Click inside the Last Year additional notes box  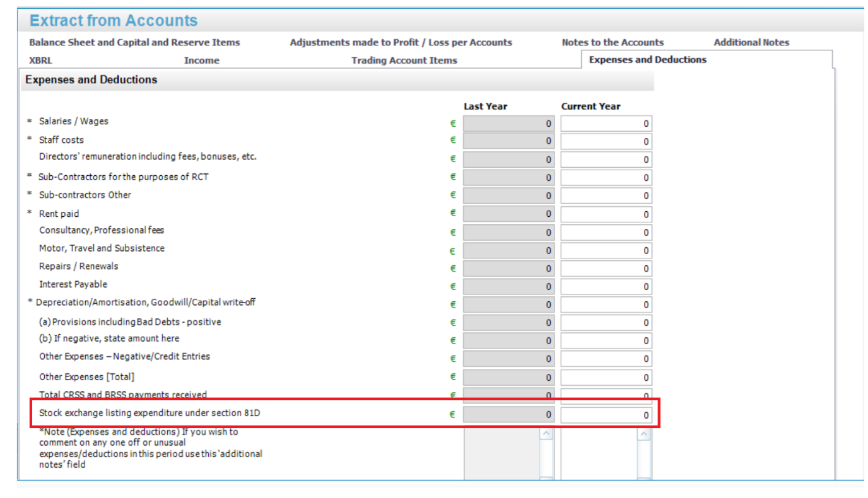click(501, 454)
